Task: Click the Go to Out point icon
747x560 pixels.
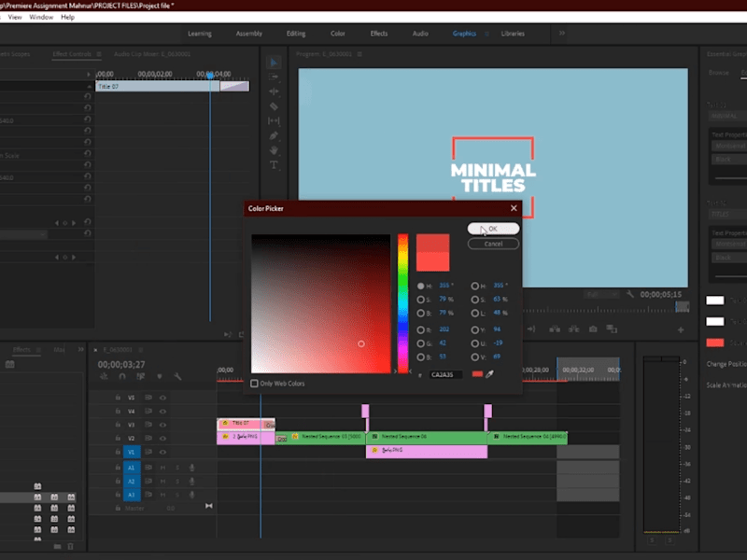Action: point(531,329)
